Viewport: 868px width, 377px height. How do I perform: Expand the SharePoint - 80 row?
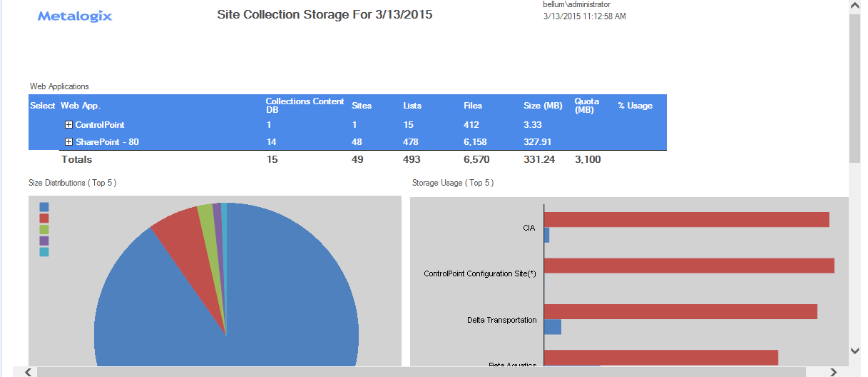(69, 142)
